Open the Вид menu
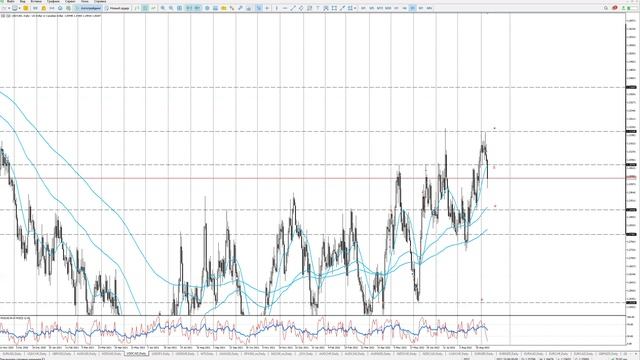The width and height of the screenshot is (640, 360). [x=22, y=2]
